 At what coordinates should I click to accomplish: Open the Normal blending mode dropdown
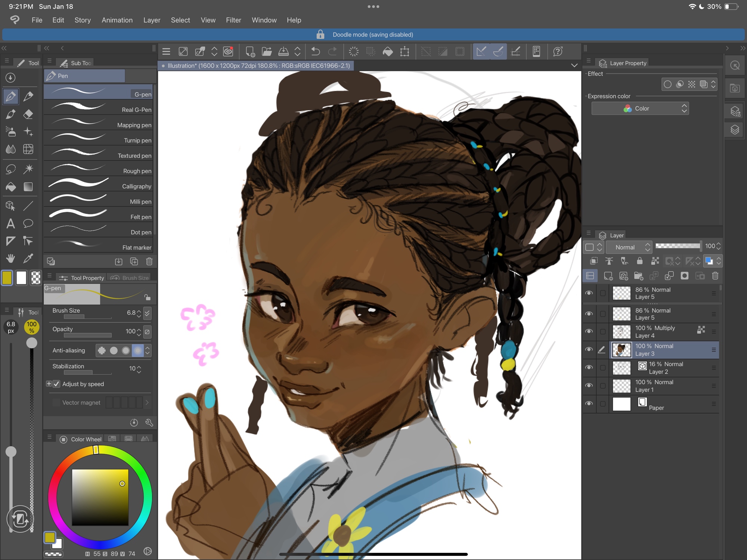pos(629,247)
